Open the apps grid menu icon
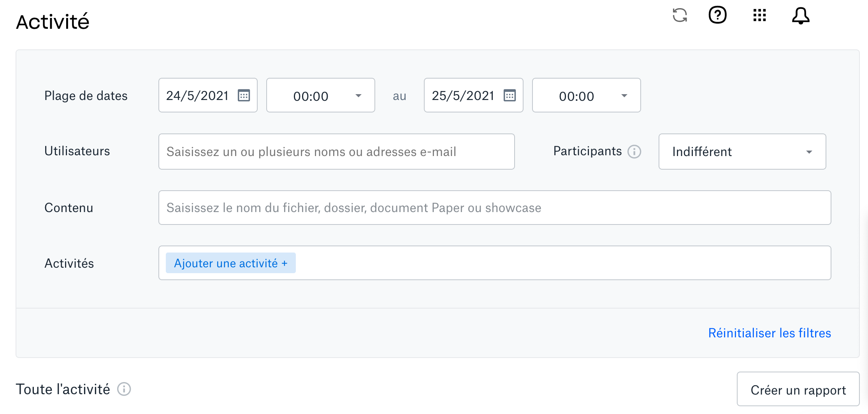 [759, 16]
